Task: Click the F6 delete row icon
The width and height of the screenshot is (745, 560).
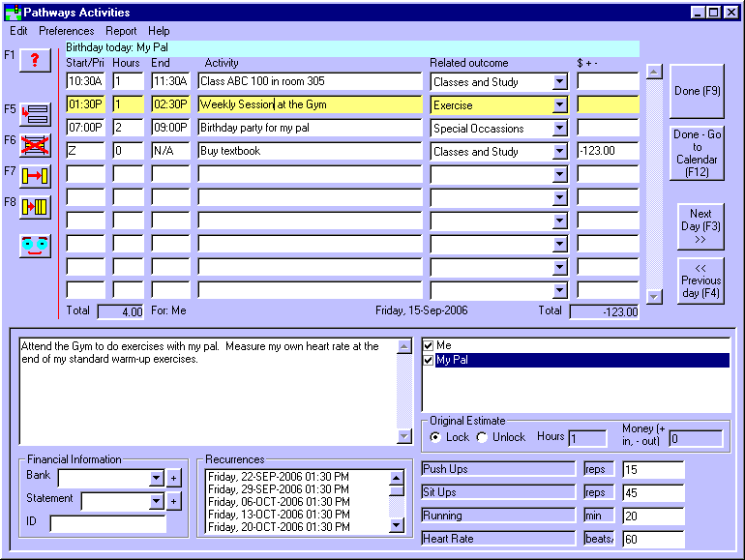Action: click(35, 145)
